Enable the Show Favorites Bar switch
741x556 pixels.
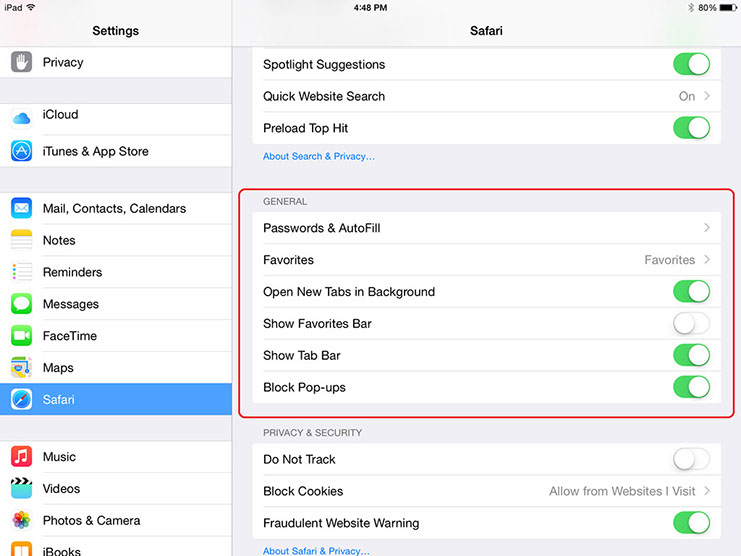[691, 324]
